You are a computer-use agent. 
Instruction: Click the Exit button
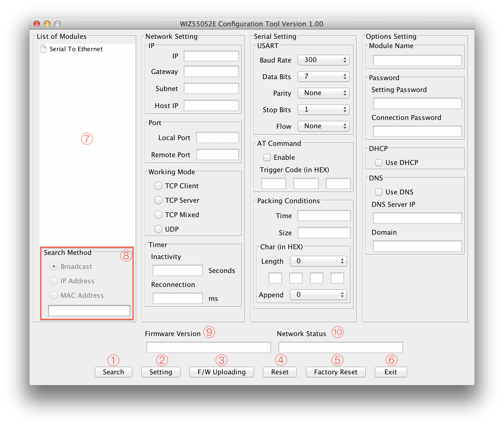pyautogui.click(x=390, y=372)
